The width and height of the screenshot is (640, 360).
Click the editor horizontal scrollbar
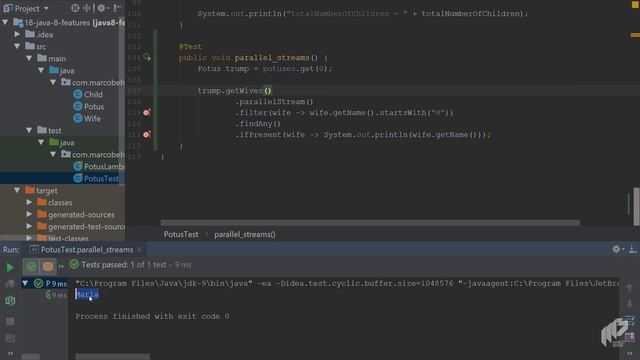coord(370,222)
